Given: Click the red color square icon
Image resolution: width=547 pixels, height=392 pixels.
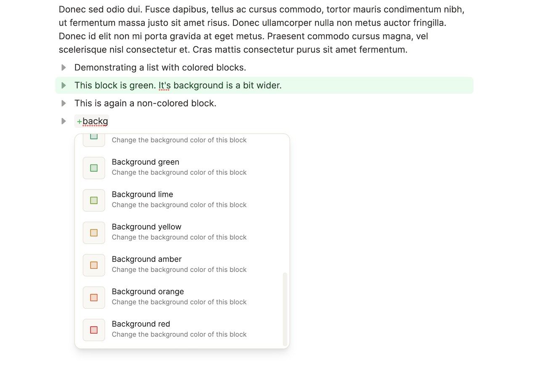Looking at the screenshot, I should (93, 330).
